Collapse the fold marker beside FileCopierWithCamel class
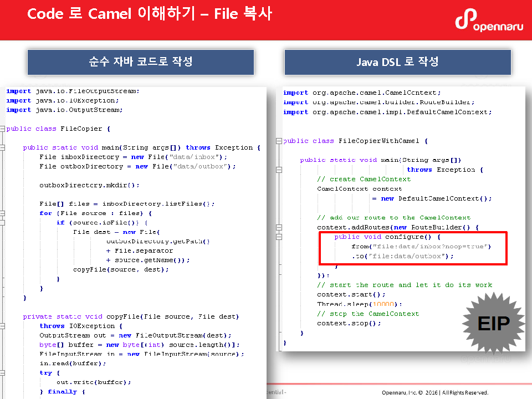Screen dimensions: 532x399 coord(280,141)
